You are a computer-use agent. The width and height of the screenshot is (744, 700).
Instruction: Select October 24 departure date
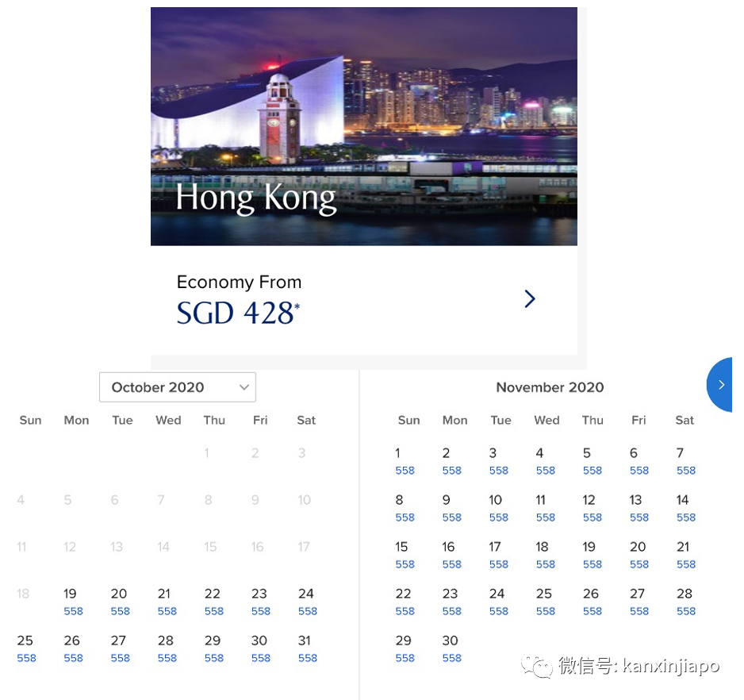pyautogui.click(x=306, y=601)
